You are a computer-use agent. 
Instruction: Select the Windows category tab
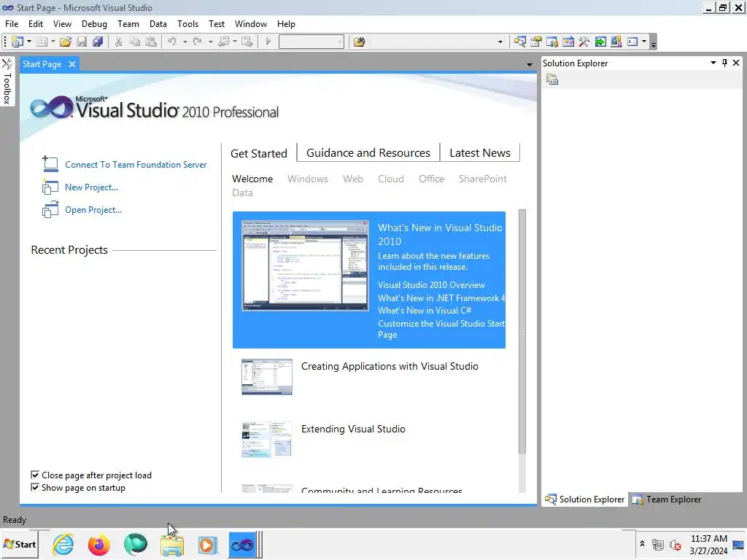[307, 179]
